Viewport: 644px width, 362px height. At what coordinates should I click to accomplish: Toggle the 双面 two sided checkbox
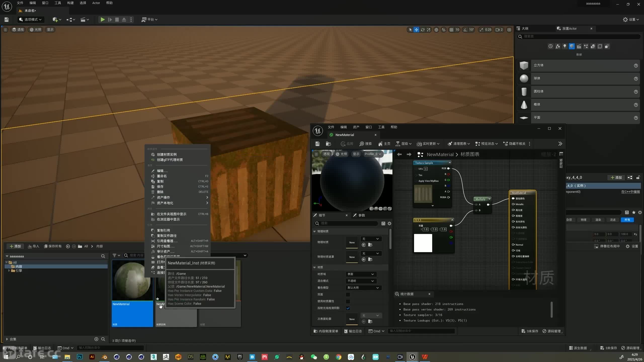point(348,294)
